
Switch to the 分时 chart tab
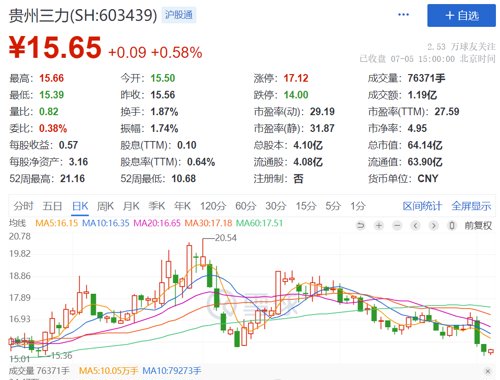coord(23,206)
